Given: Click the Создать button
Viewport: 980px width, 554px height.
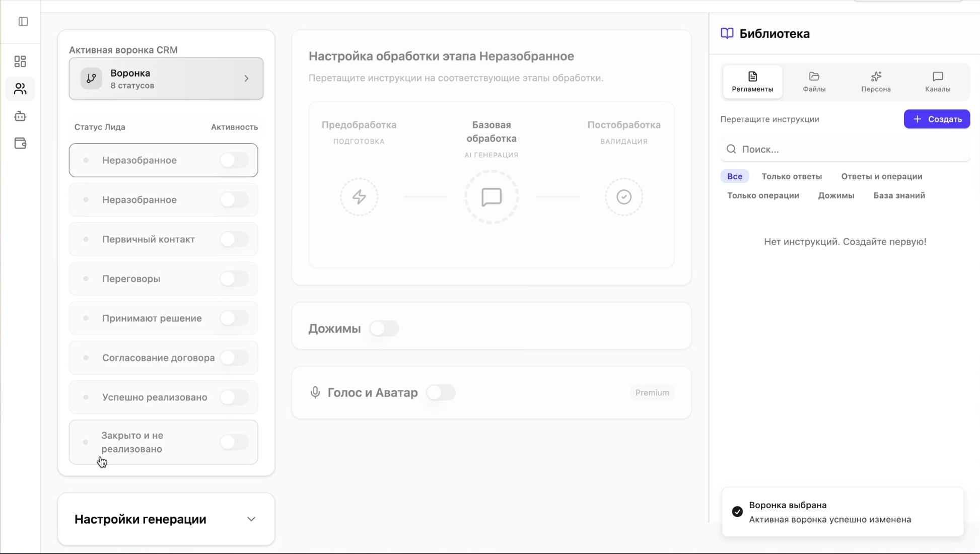Looking at the screenshot, I should pyautogui.click(x=937, y=119).
